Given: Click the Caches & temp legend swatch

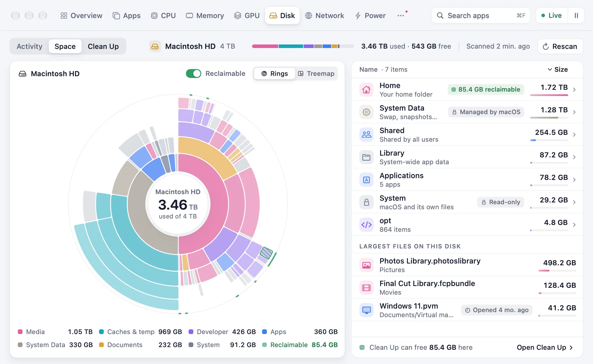Looking at the screenshot, I should 101,332.
